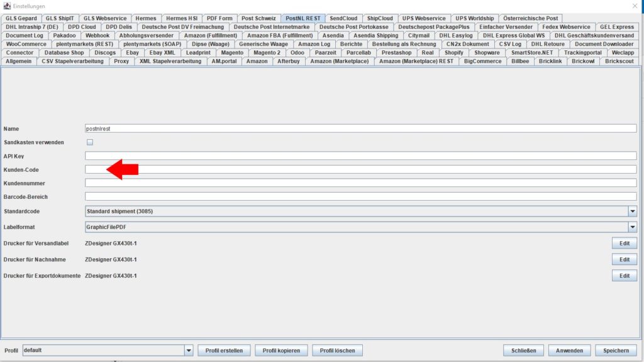Click the Kundennummer input field

tap(360, 183)
